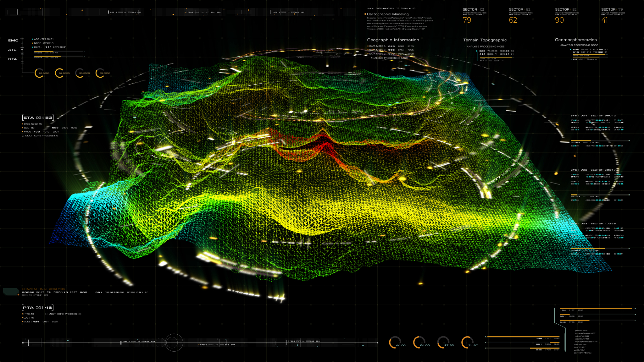
Task: Toggle Multi Core Processing under ETA 024-53
Action: [23, 136]
